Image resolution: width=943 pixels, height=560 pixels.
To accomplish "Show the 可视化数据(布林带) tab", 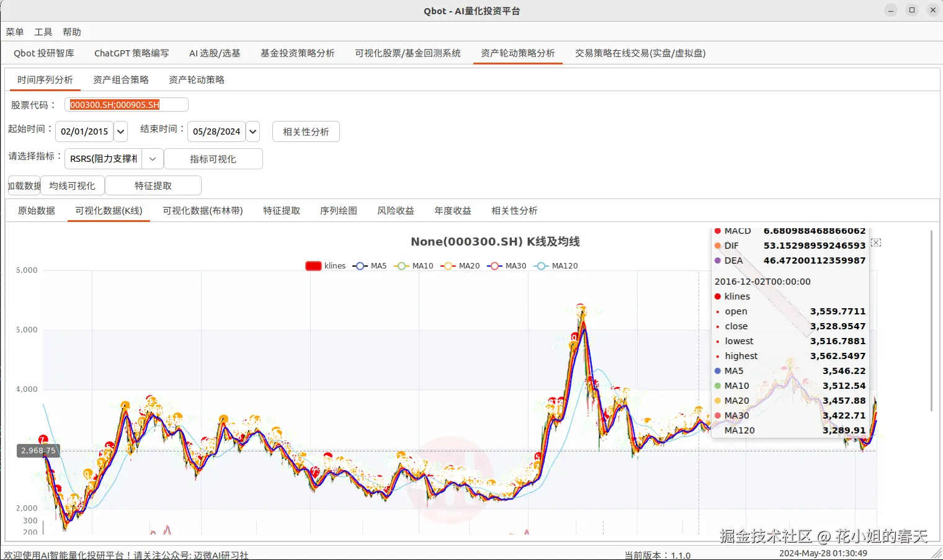I will (x=203, y=211).
